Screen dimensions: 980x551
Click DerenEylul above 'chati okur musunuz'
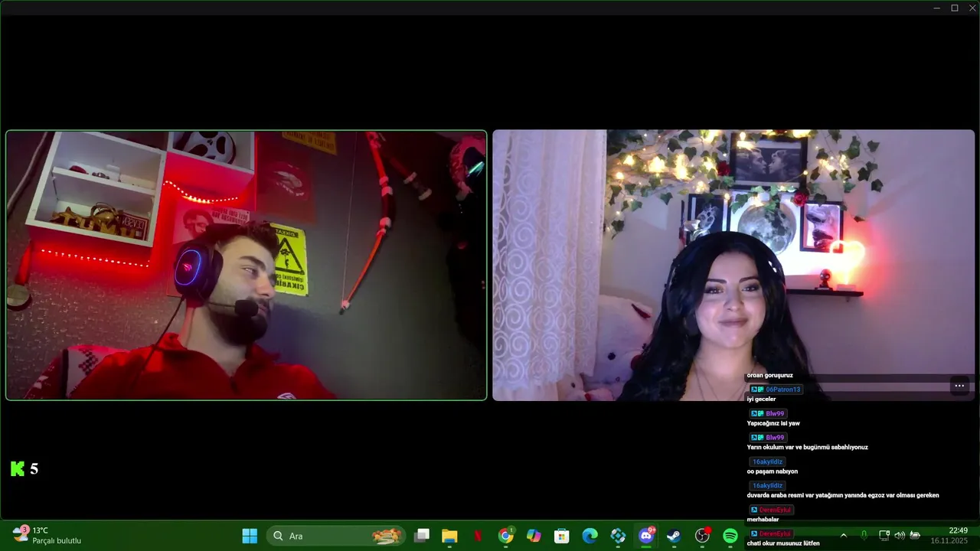point(775,533)
